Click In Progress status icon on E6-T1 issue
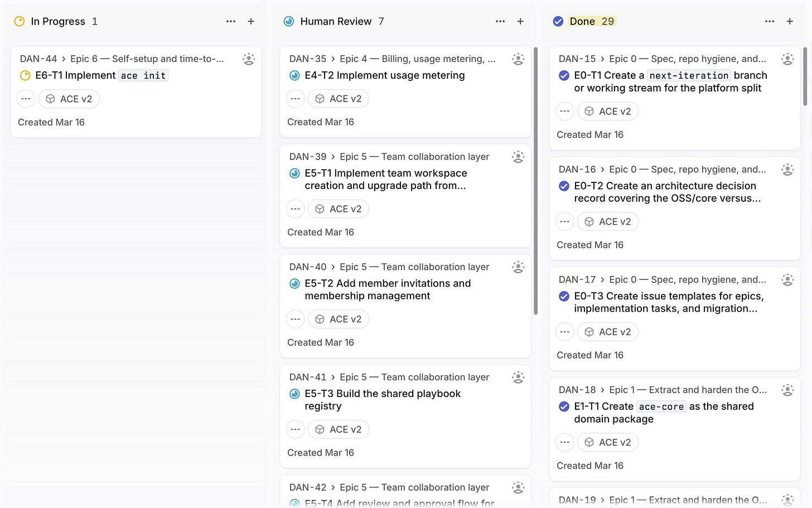The image size is (812, 508). click(25, 75)
